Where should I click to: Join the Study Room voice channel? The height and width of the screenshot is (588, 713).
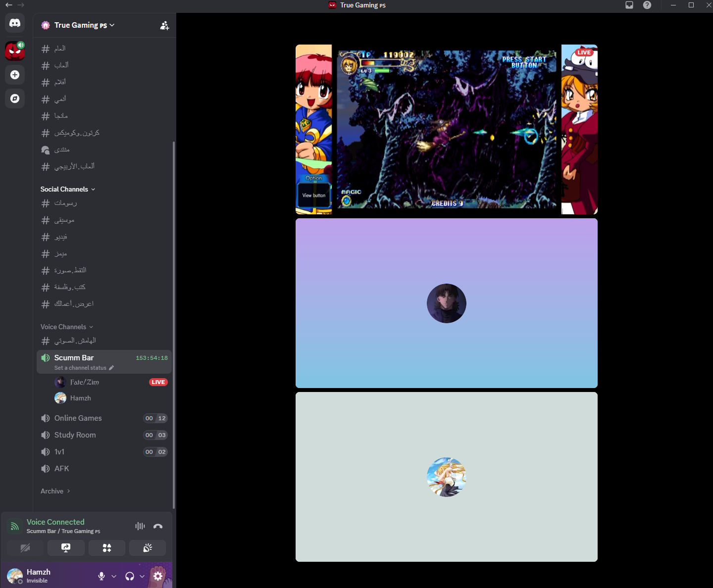point(104,435)
